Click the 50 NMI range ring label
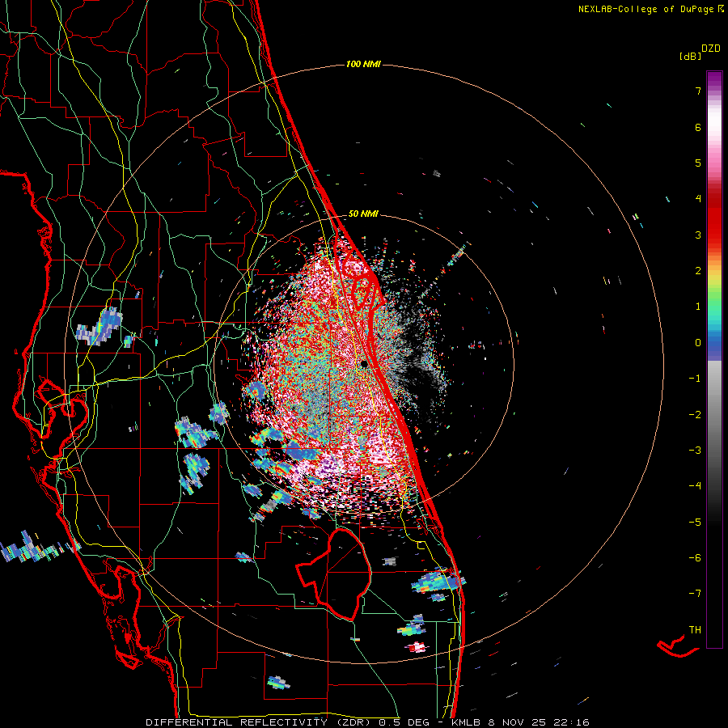Screen dimensions: 728x728 tap(363, 214)
